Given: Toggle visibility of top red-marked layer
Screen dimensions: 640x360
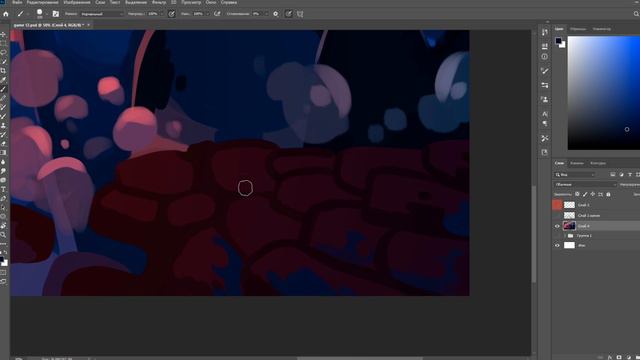Looking at the screenshot, I should (x=557, y=205).
